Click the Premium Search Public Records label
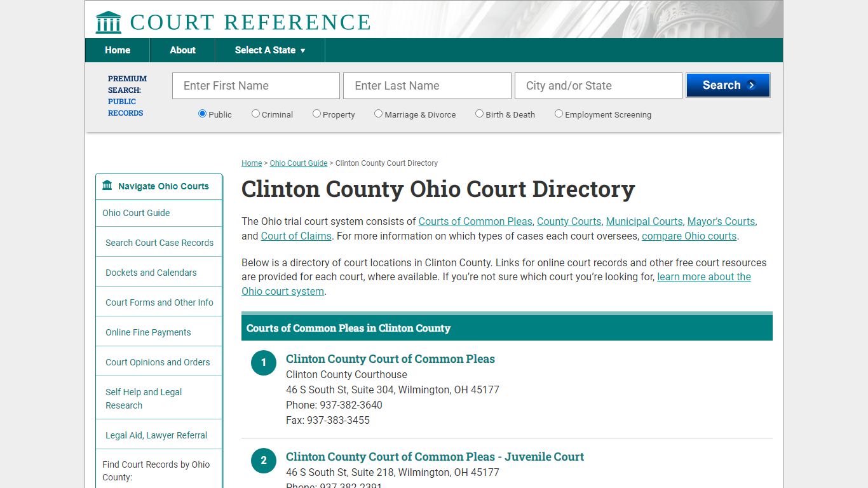Screen dimensions: 868x488 [127, 96]
